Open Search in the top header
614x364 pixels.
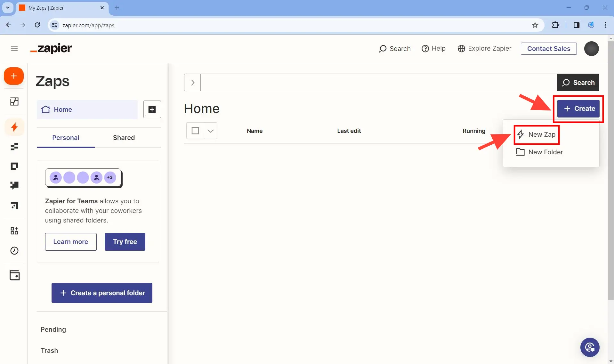point(395,49)
